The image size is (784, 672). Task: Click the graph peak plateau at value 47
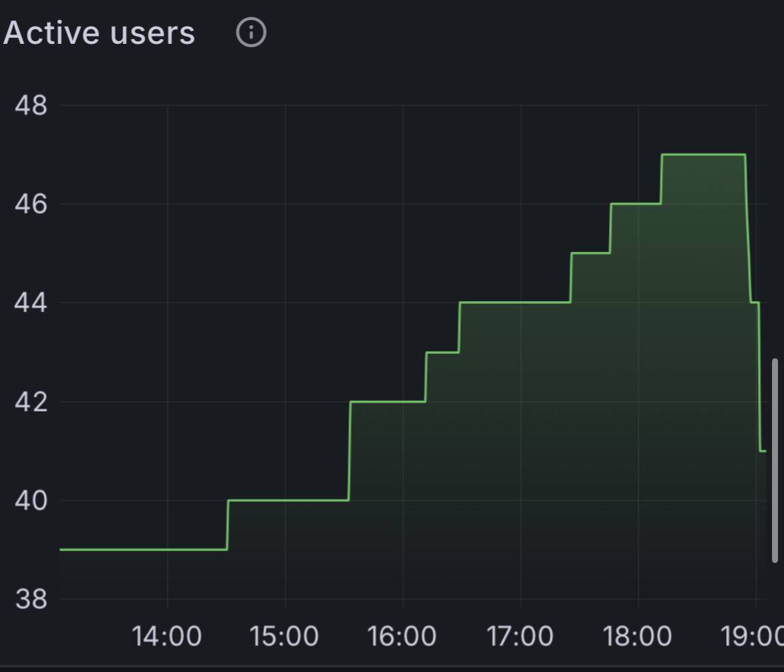click(x=704, y=154)
